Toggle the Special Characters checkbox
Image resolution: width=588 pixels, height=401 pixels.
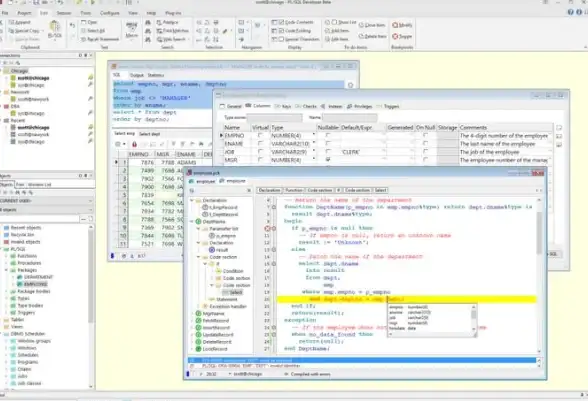[282, 39]
